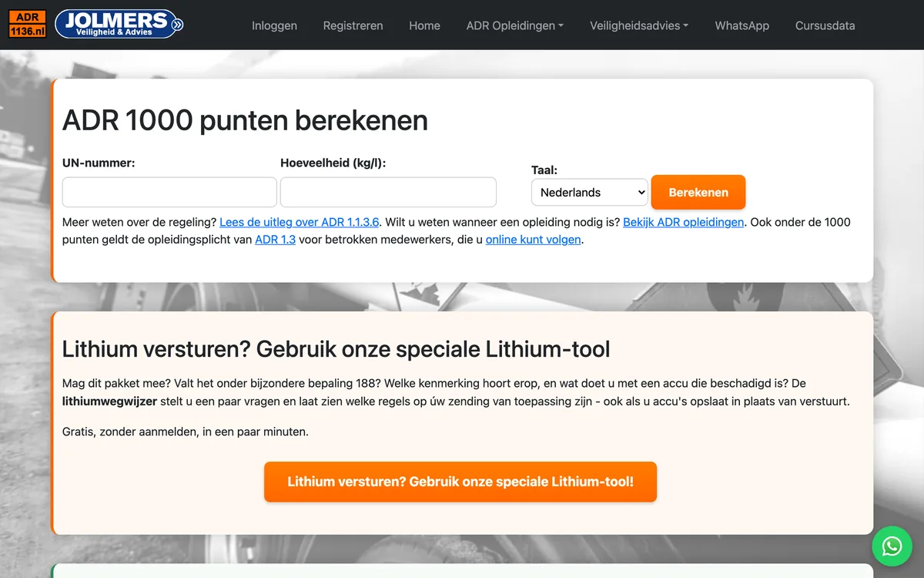Viewport: 924px width, 578px height.
Task: Open the ADR 1.3 link
Action: click(276, 240)
